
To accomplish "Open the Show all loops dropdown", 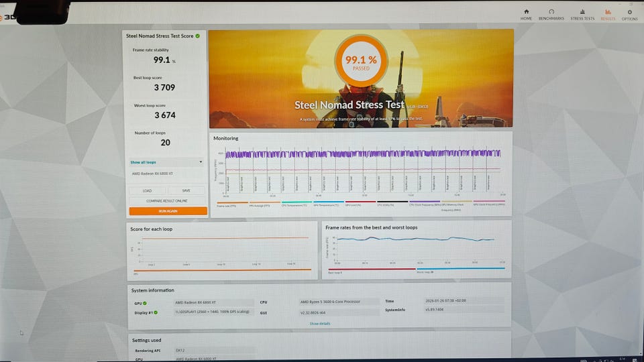I will pyautogui.click(x=166, y=162).
